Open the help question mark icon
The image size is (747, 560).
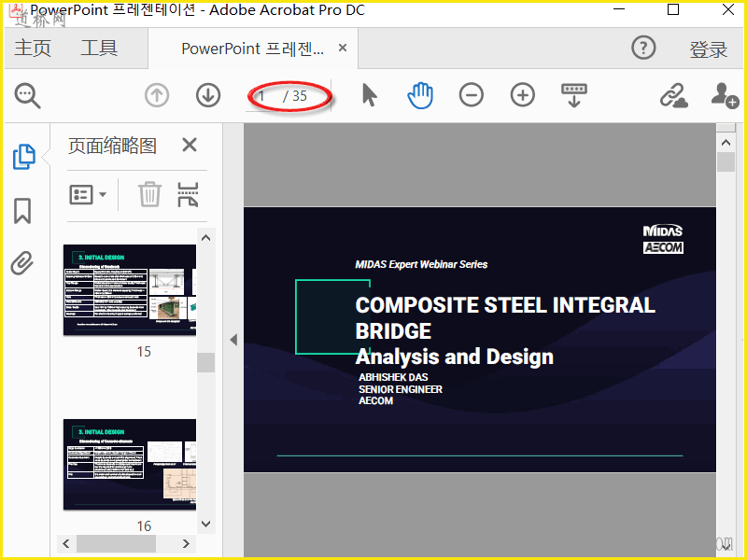click(x=643, y=49)
